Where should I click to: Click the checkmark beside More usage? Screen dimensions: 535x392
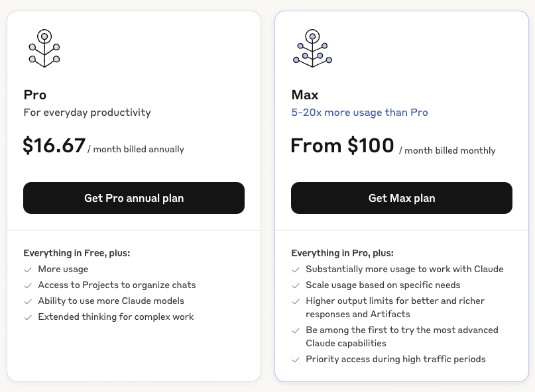[28, 269]
